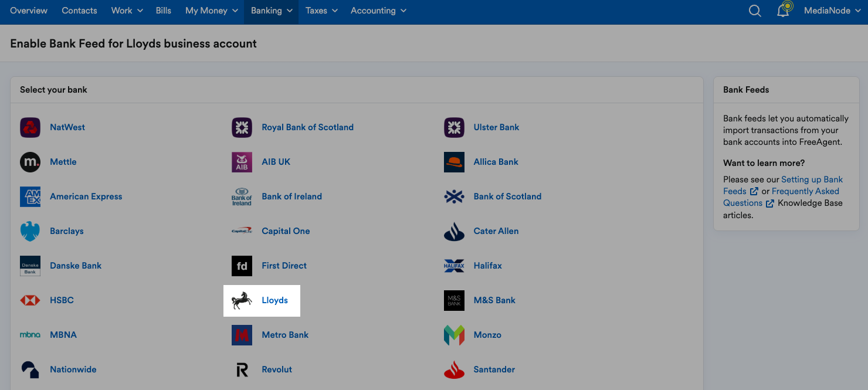Expand the Work dropdown menu
The image size is (868, 390).
[x=127, y=11]
